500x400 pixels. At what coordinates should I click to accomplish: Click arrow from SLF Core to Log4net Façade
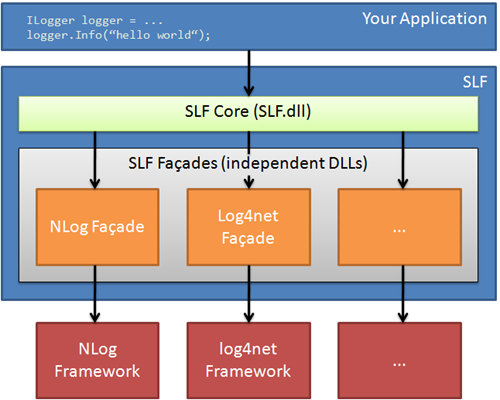coord(249,160)
